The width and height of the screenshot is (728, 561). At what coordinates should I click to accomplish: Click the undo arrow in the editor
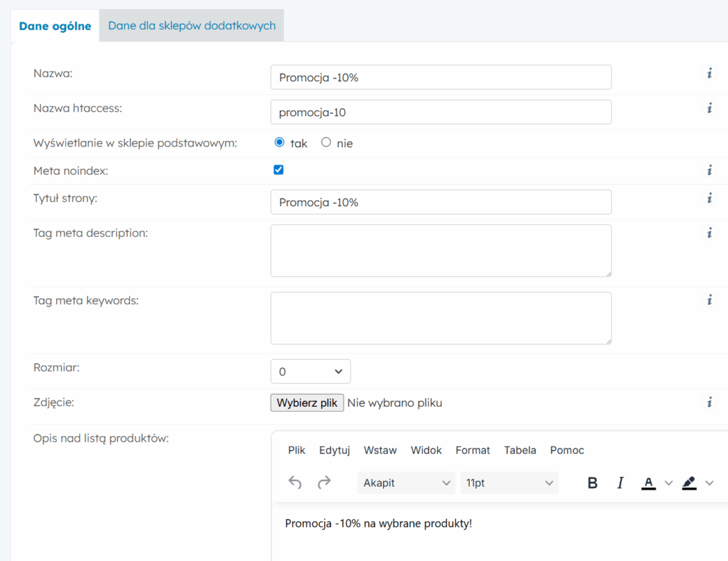point(295,482)
